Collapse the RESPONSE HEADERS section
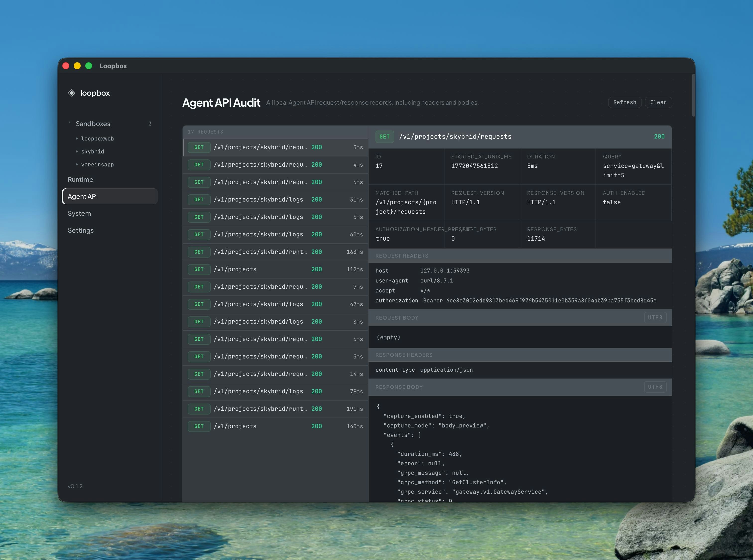 (520, 355)
